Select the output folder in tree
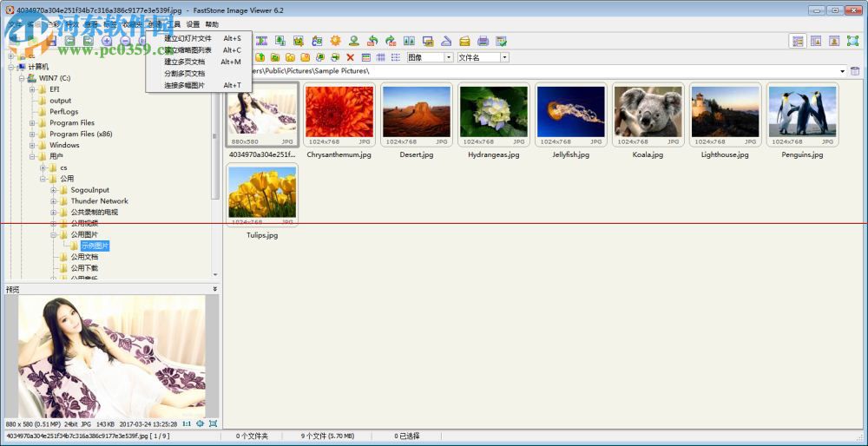The width and height of the screenshot is (868, 446). point(61,101)
